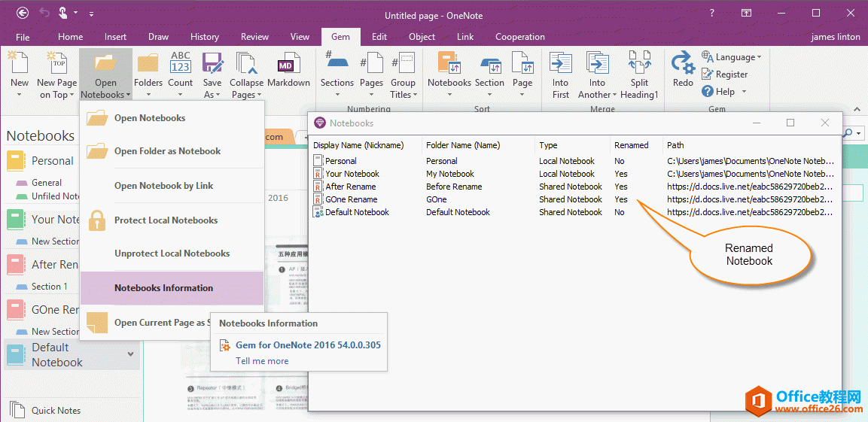
Task: Select Protect Local Notebooks
Action: point(172,220)
